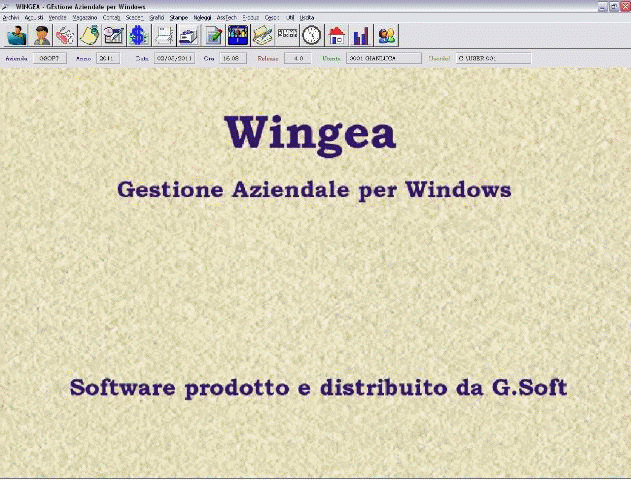Image resolution: width=631 pixels, height=480 pixels.
Task: Open the Vendite menu
Action: pyautogui.click(x=58, y=18)
